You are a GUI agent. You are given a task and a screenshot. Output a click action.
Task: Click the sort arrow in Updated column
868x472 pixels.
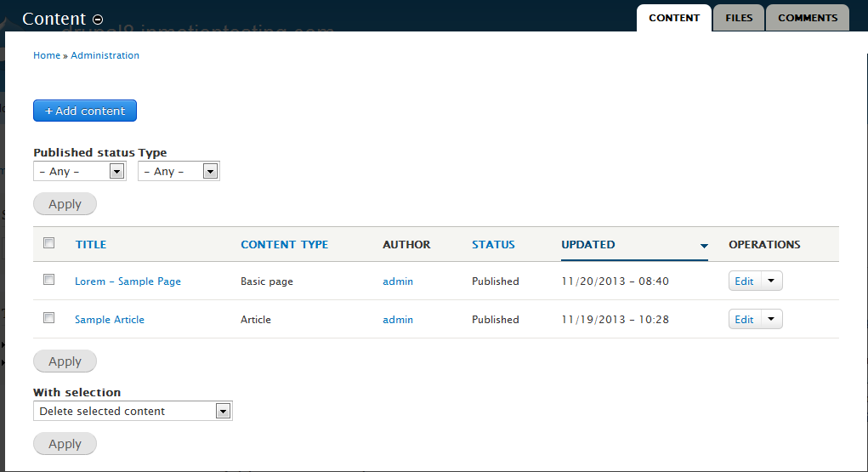[704, 246]
